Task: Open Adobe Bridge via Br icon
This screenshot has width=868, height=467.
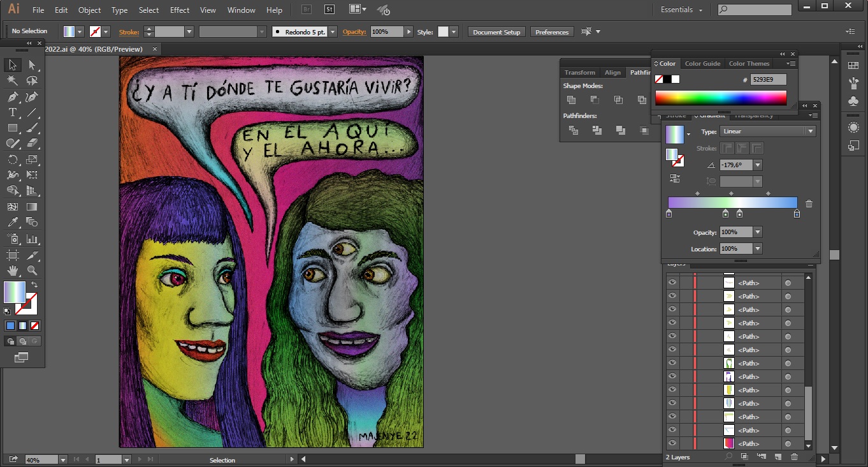Action: click(x=306, y=10)
